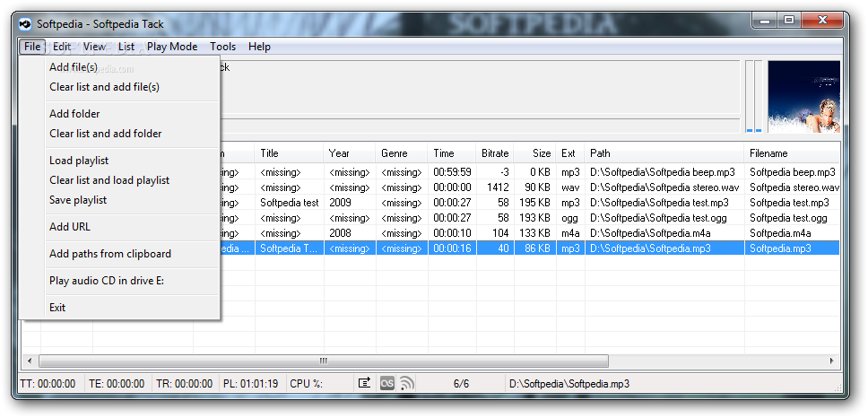Click the right volume level meter

(759, 96)
